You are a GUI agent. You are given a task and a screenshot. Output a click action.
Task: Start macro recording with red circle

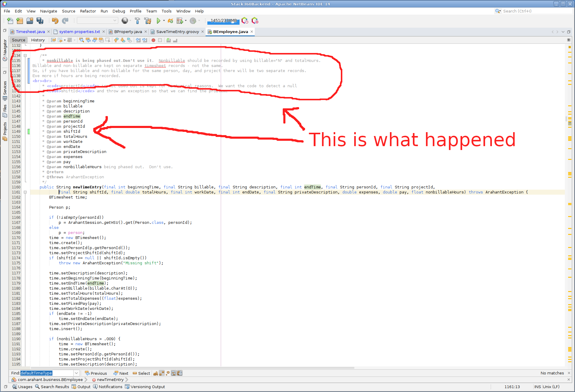(153, 40)
